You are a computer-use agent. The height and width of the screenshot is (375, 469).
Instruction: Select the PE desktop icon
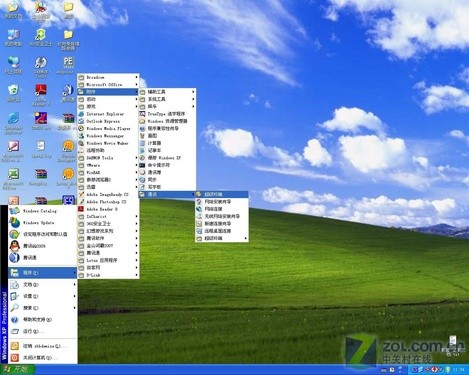pyautogui.click(x=68, y=65)
